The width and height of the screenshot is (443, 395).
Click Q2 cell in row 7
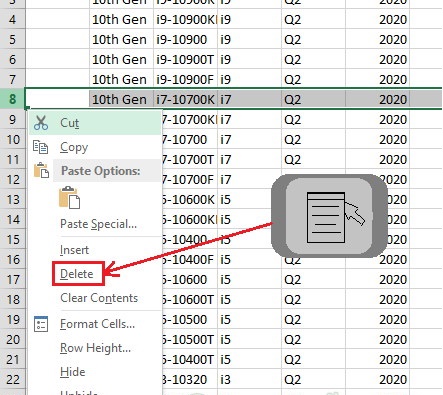tap(313, 79)
